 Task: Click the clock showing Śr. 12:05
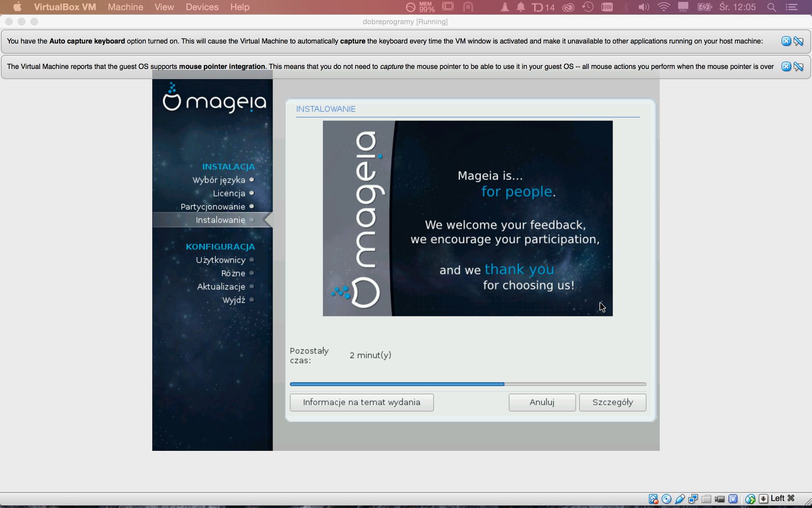[737, 7]
